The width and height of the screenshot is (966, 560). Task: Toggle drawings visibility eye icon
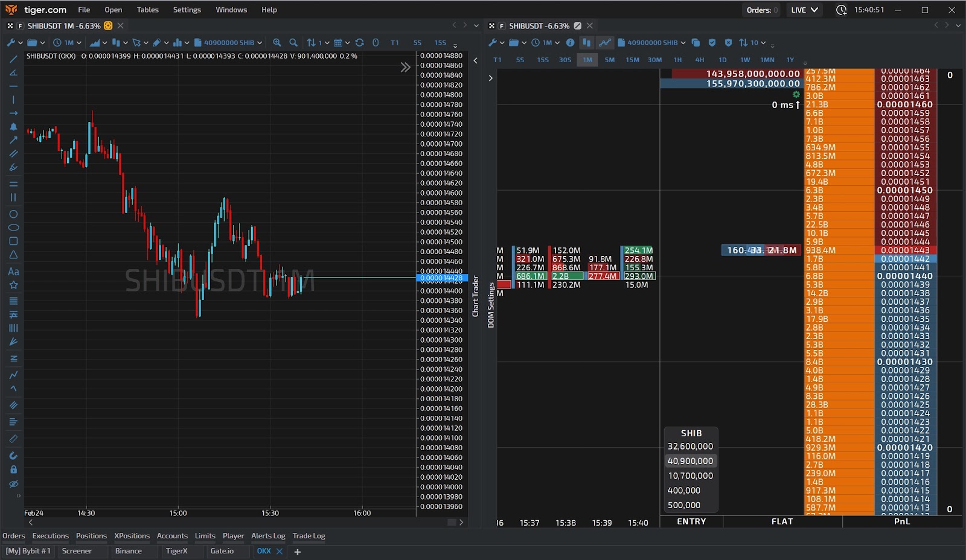coord(13,484)
